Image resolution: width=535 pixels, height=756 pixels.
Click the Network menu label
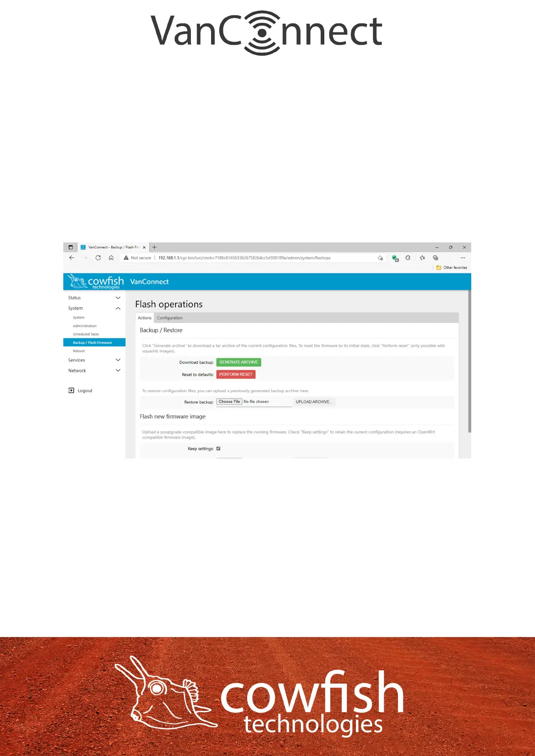pos(77,370)
